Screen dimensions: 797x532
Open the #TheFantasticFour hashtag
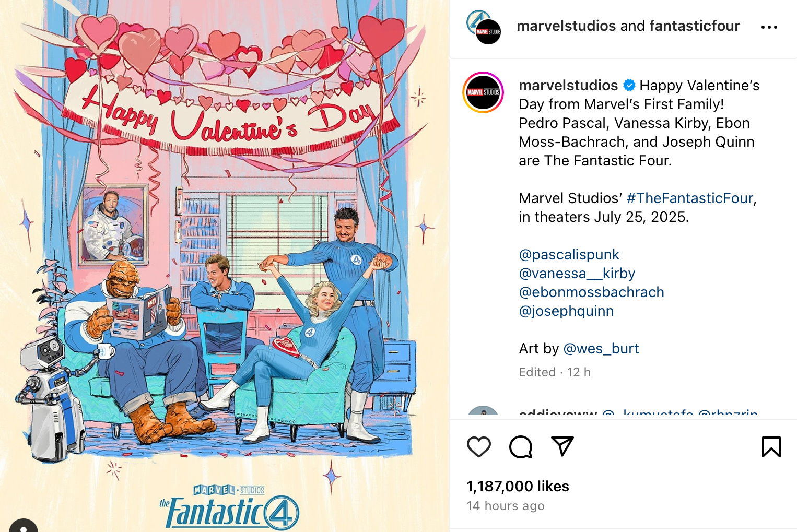coord(689,198)
